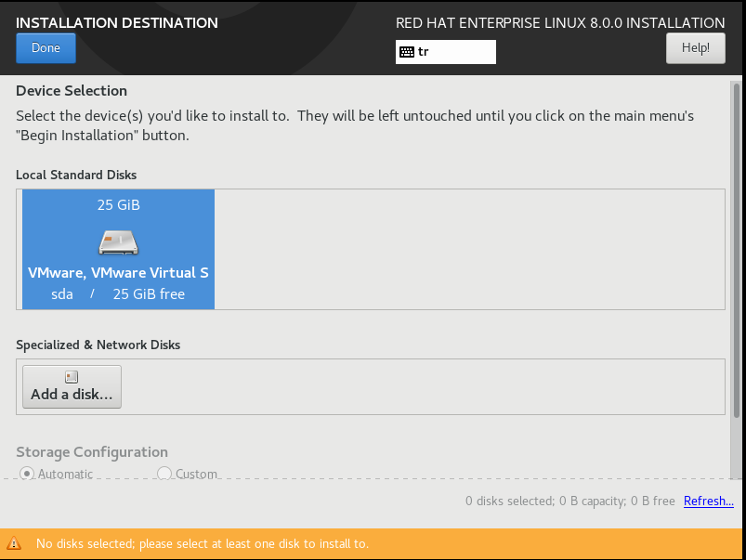The image size is (746, 560).
Task: Click the small disk icon above Add a disk
Action: [72, 377]
